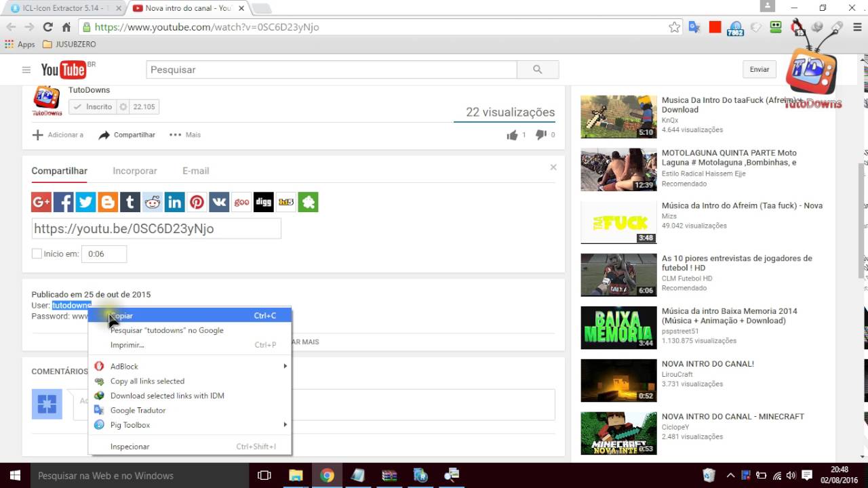Open the Chrome main menu
Image resolution: width=868 pixels, height=488 pixels.
[856, 27]
